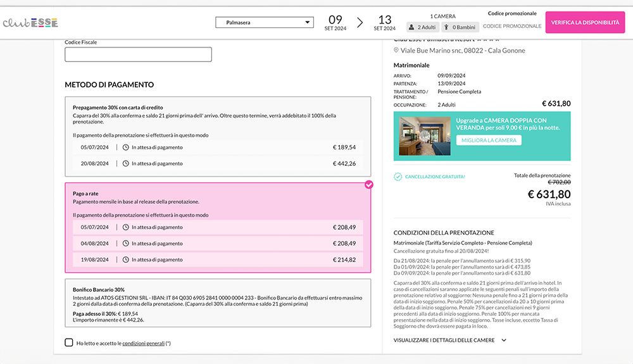
Task: Select check-out date 13 SET 2024
Action: [x=384, y=23]
